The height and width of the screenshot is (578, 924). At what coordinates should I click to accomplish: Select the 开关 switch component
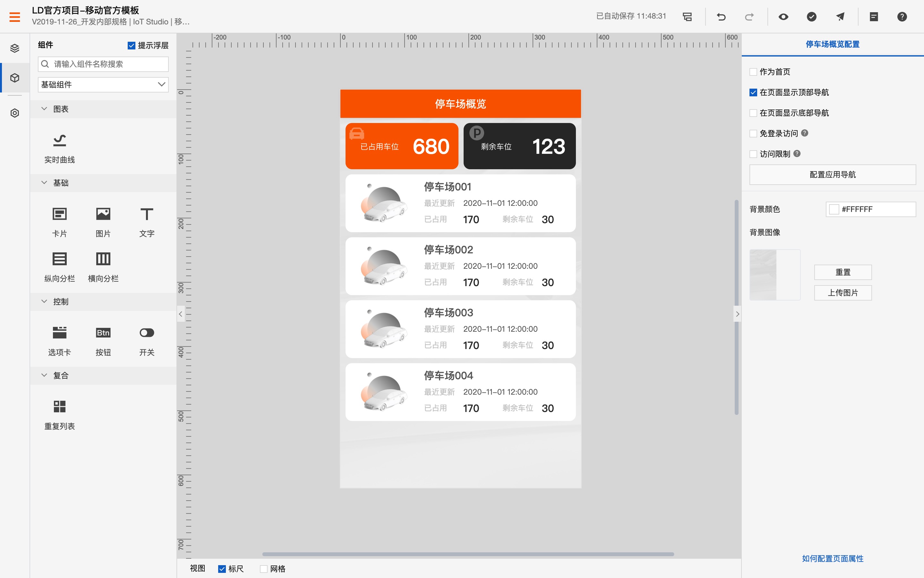pos(147,341)
